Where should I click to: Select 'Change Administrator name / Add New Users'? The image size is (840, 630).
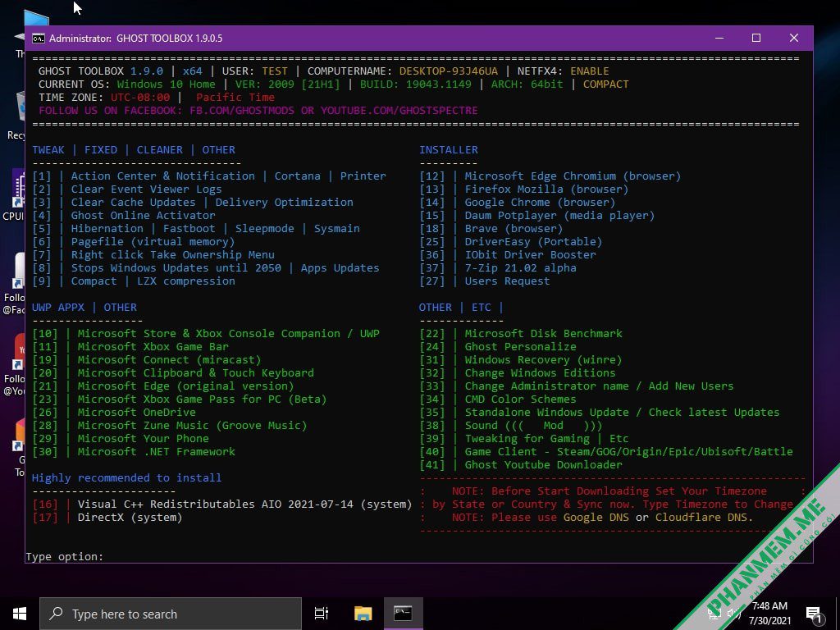click(x=577, y=386)
